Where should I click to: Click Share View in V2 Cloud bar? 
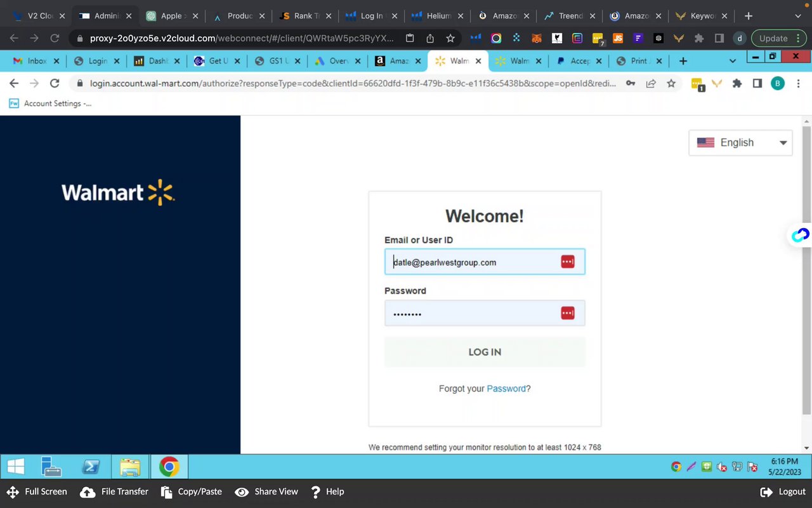click(x=266, y=491)
